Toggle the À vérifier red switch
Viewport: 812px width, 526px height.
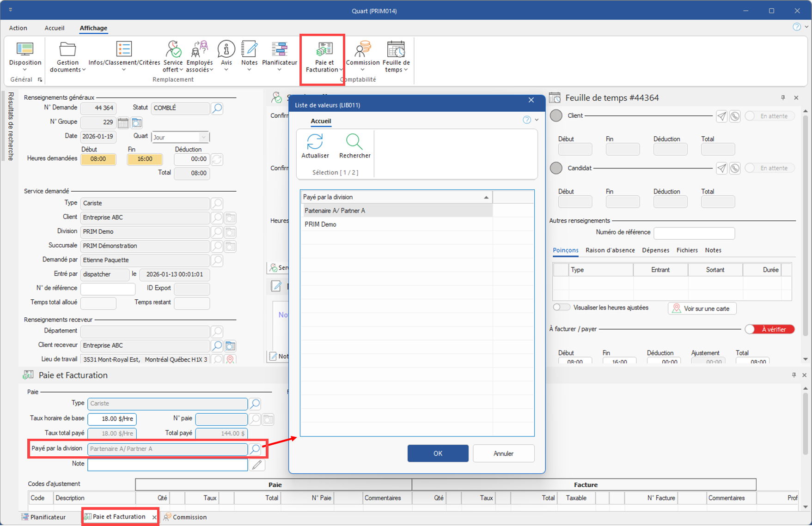(x=769, y=329)
